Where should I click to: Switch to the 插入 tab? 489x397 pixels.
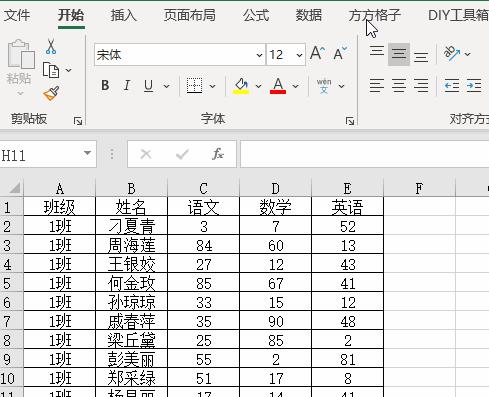[123, 15]
